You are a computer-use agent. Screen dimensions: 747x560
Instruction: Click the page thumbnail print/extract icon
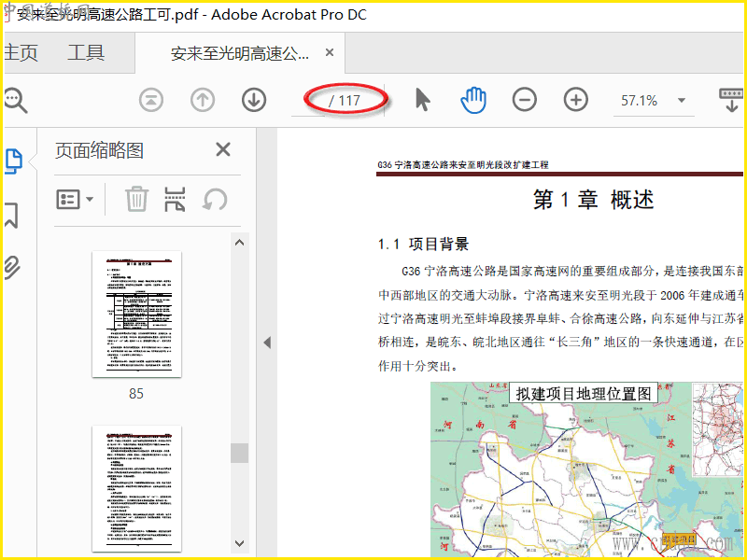click(x=175, y=199)
